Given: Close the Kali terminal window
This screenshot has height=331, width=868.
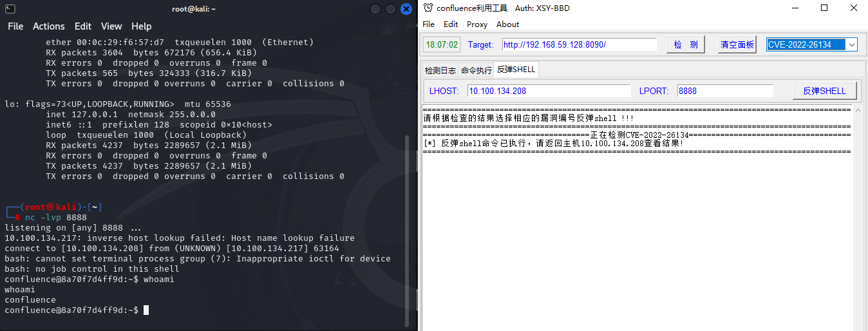Looking at the screenshot, I should tap(406, 9).
